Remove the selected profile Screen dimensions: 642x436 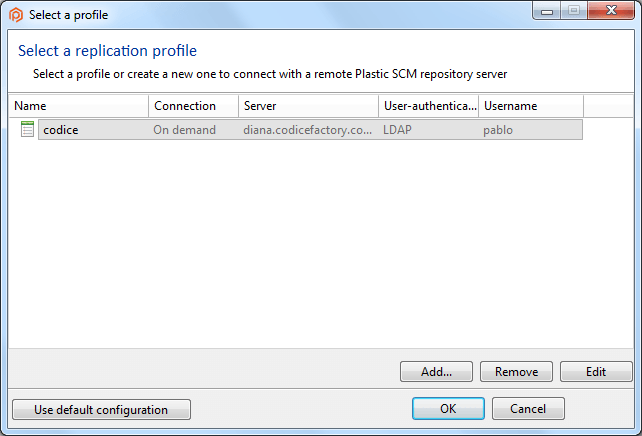click(516, 371)
